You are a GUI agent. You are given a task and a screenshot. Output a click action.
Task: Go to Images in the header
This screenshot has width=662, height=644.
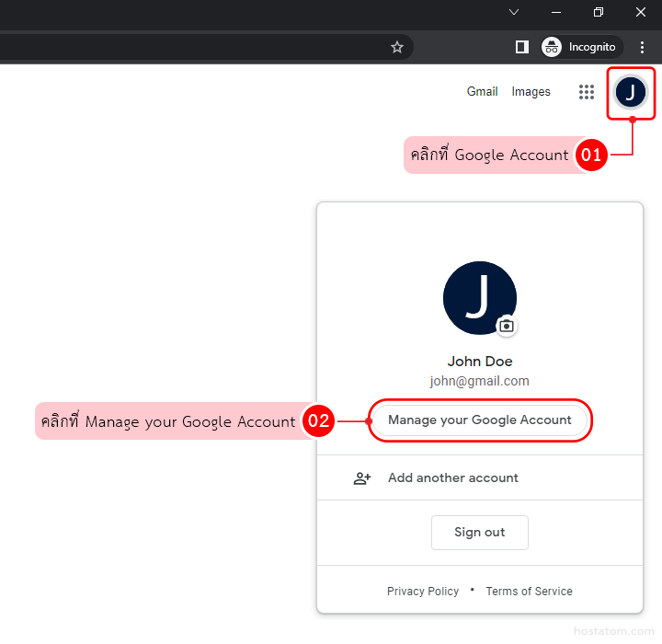point(531,92)
